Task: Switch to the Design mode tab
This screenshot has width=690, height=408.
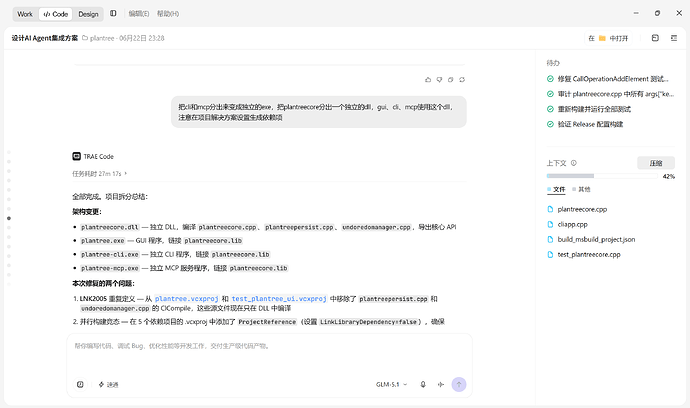Action: click(88, 14)
